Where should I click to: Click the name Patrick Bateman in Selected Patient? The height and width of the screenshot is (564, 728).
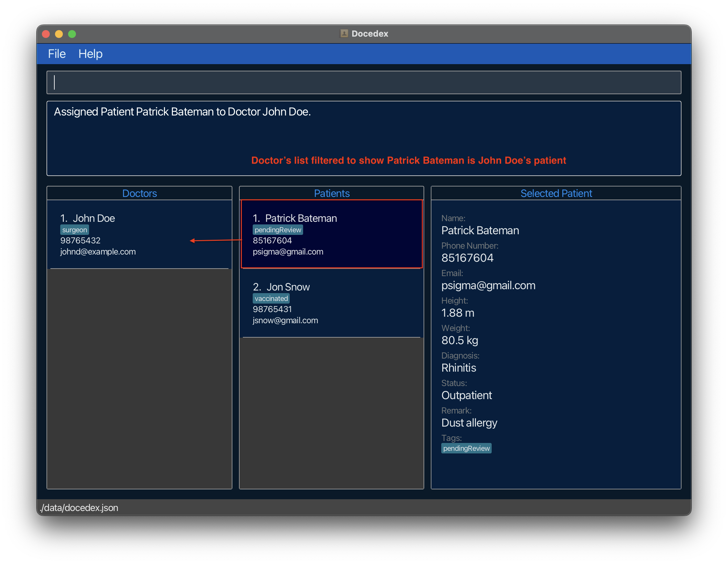tap(480, 231)
